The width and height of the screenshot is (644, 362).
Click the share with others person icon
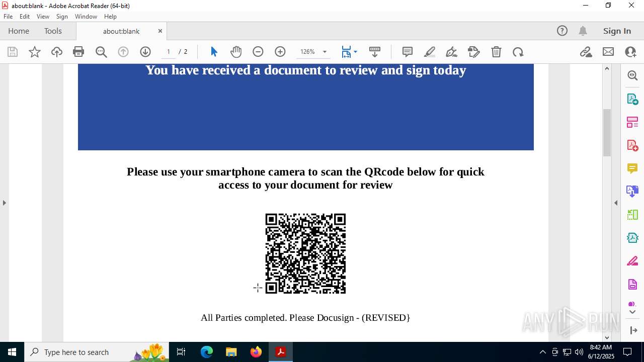(630, 52)
